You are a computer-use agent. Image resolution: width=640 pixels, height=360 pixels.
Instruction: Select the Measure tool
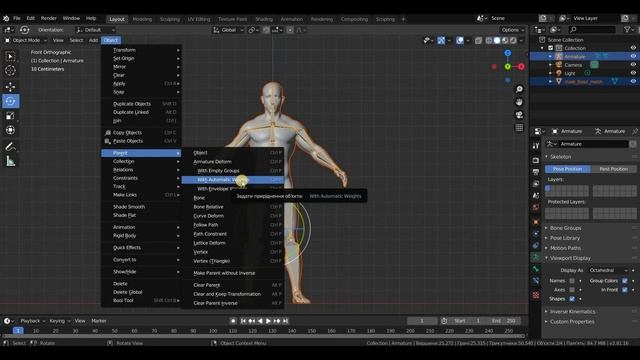click(x=10, y=162)
